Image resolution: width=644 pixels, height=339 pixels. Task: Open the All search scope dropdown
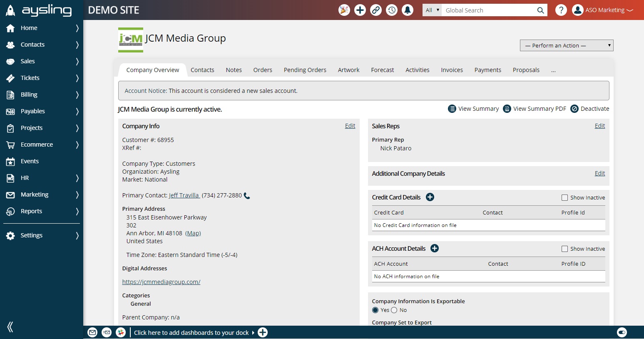(432, 10)
